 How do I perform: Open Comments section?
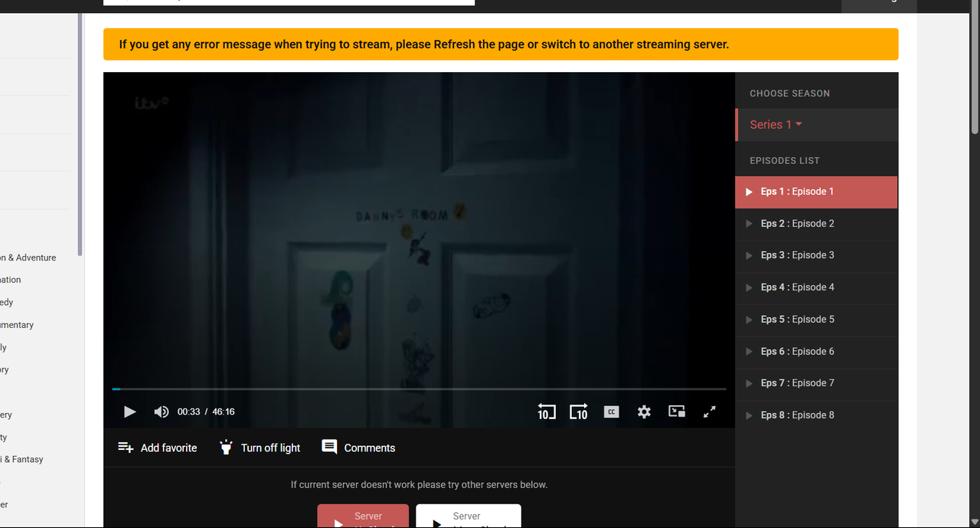coord(358,448)
